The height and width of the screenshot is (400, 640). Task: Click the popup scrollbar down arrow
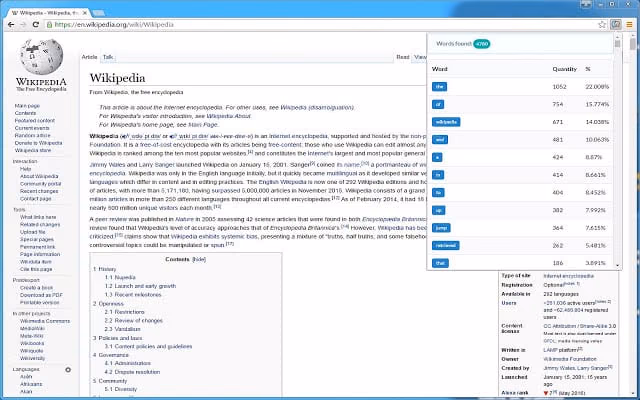coord(617,265)
